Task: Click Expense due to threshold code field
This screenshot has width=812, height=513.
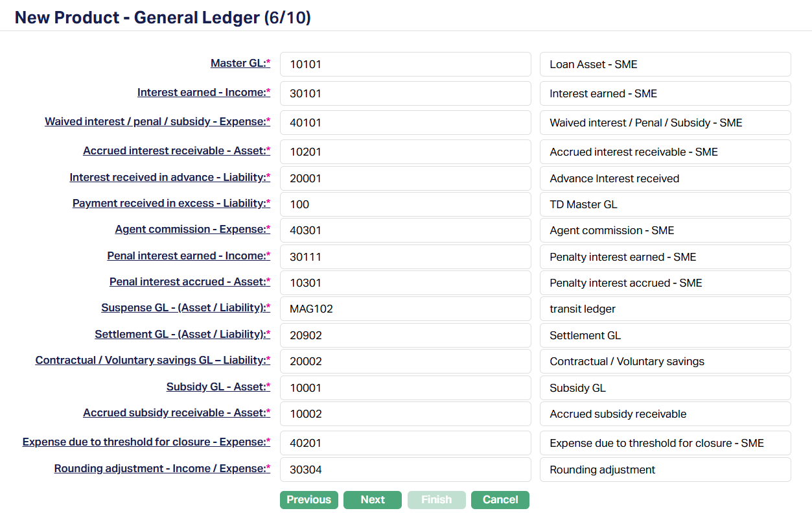Action: pyautogui.click(x=405, y=443)
